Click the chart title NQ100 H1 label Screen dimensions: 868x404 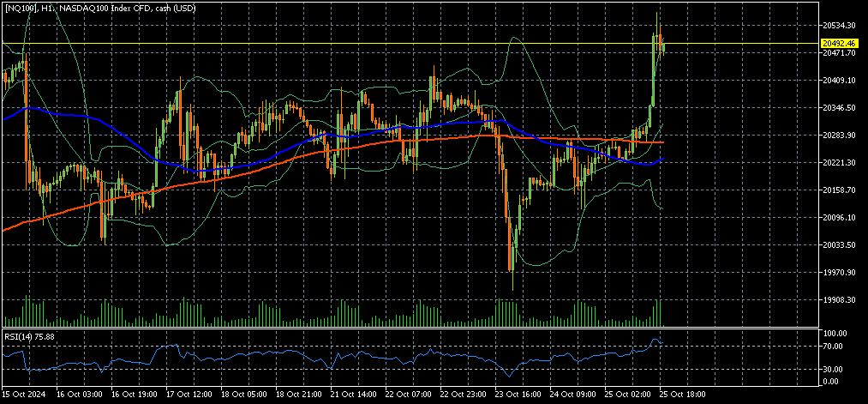pyautogui.click(x=99, y=9)
